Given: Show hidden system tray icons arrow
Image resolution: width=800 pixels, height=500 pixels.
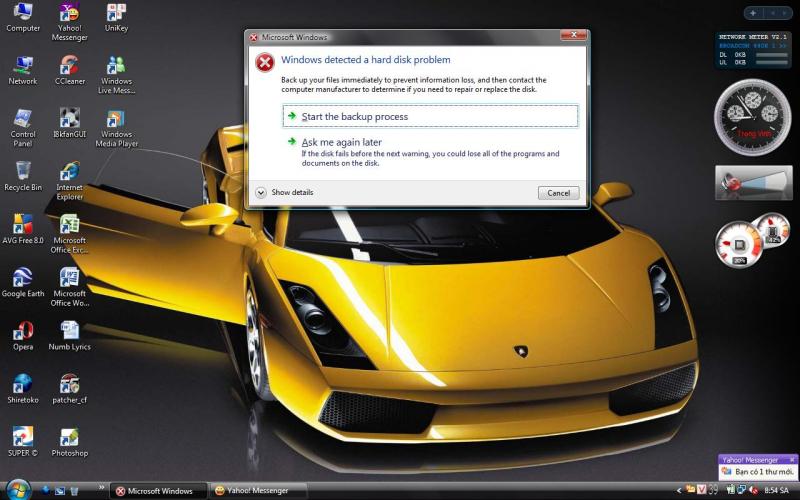Looking at the screenshot, I should click(680, 491).
